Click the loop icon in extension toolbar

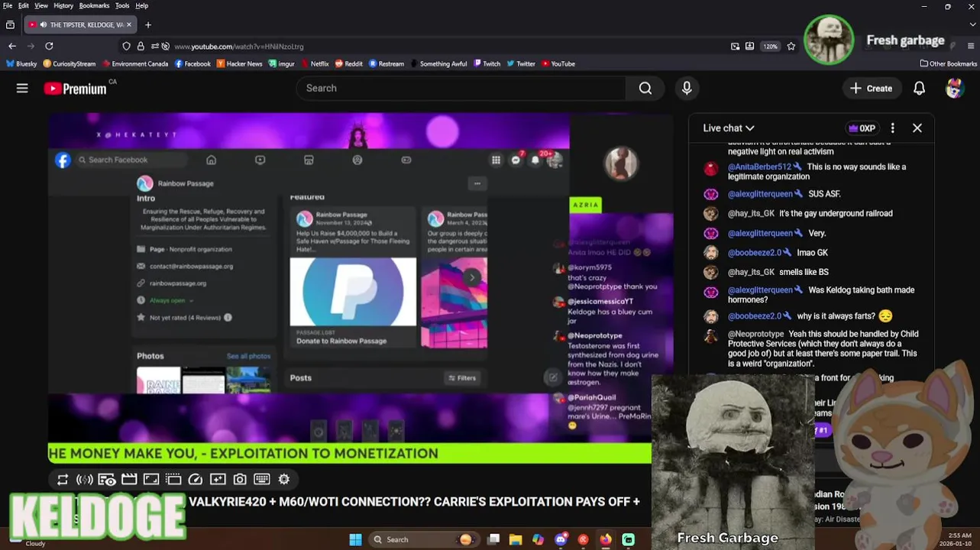(63, 479)
